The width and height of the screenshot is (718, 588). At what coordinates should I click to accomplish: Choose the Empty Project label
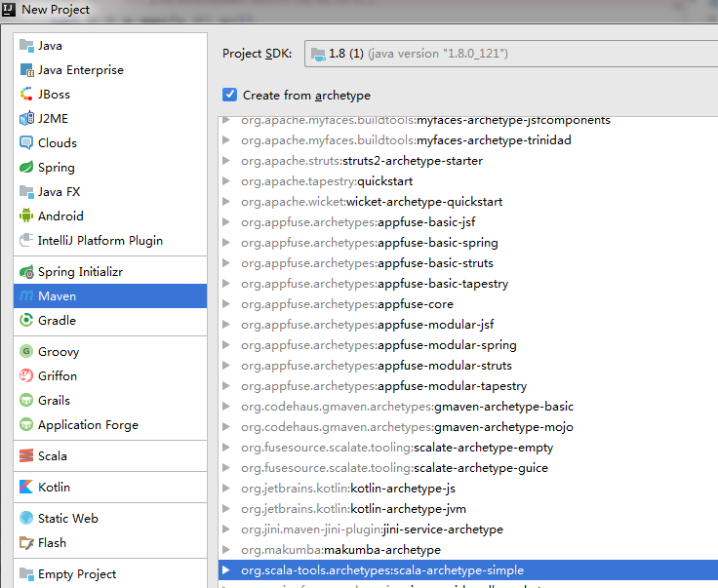tap(77, 573)
